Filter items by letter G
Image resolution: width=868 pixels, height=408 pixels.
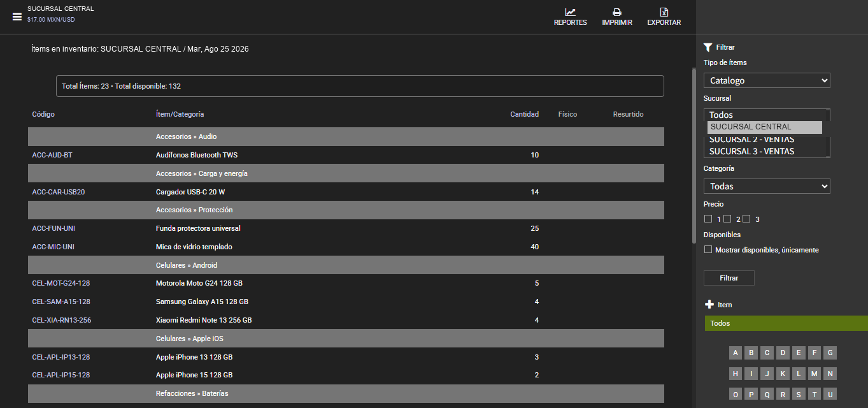click(829, 353)
